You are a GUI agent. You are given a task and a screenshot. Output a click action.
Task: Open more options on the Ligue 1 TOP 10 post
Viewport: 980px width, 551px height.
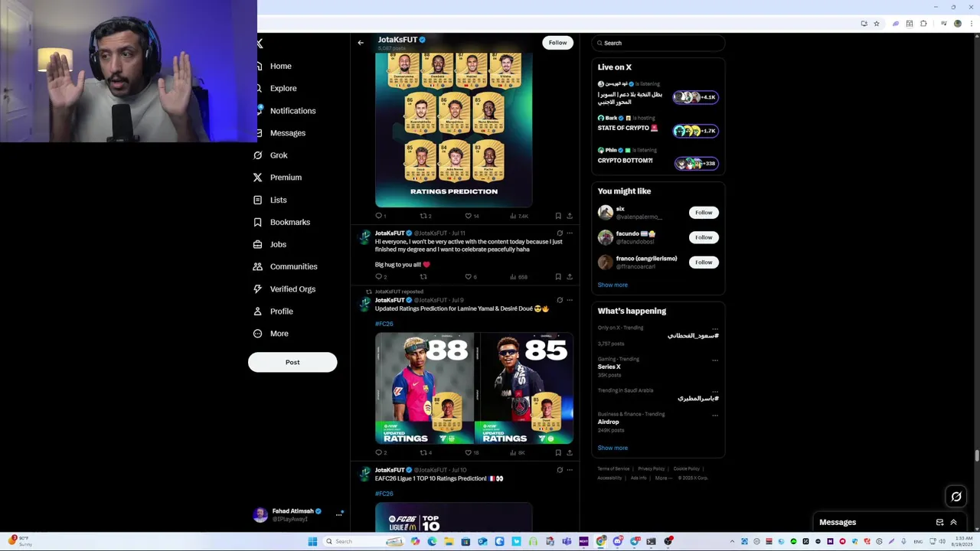point(569,470)
